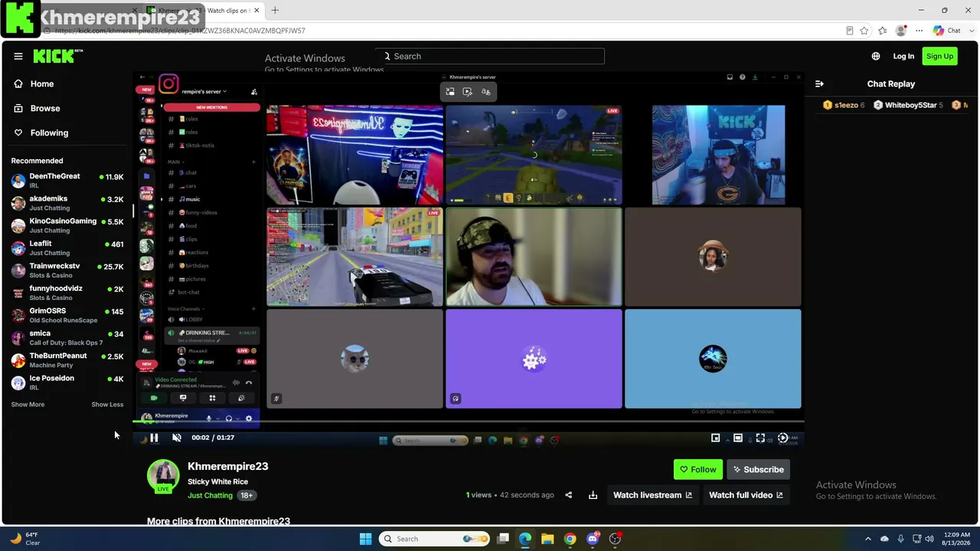980x551 pixels.
Task: Open taskbar volume control
Action: 929,539
